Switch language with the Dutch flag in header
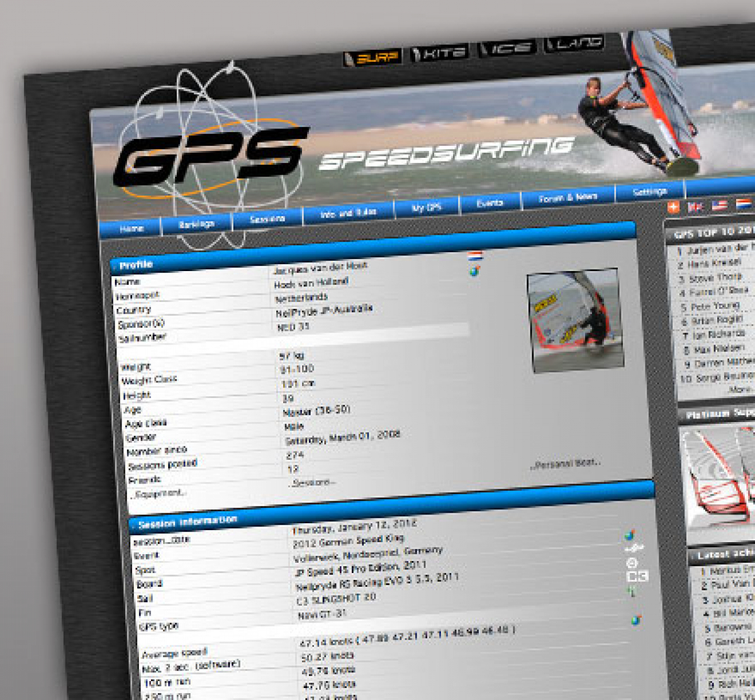Viewport: 755px width, 700px height. (744, 204)
